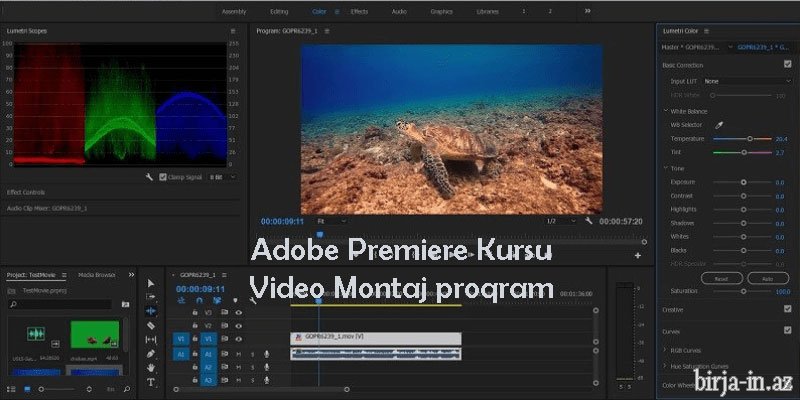Hide track V2 output eye

[x=238, y=326]
